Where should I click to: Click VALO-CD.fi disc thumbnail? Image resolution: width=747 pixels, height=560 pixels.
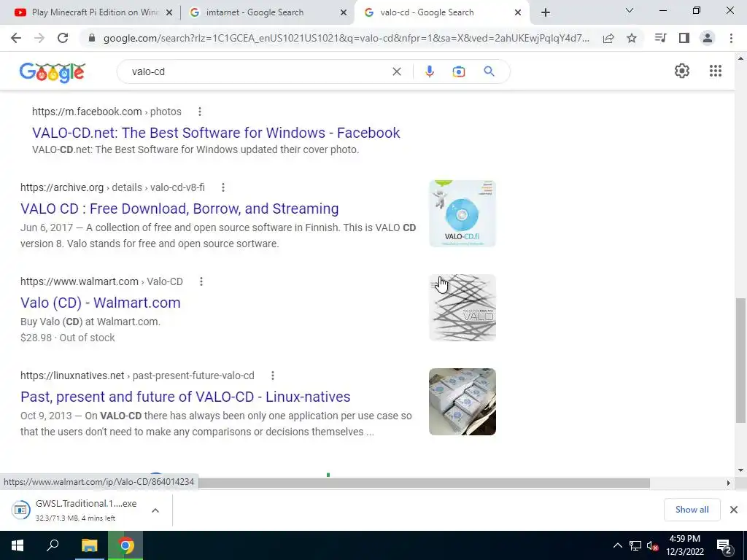(x=462, y=214)
